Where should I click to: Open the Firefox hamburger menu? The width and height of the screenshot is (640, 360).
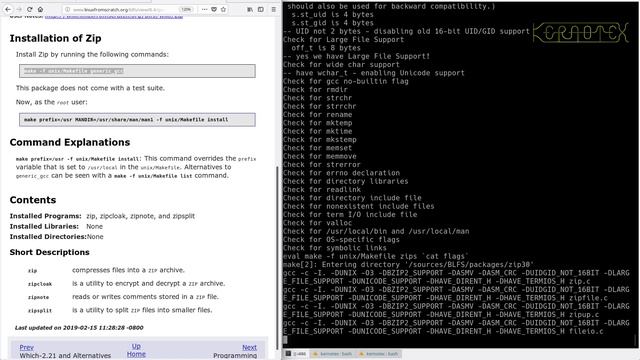(x=273, y=9)
